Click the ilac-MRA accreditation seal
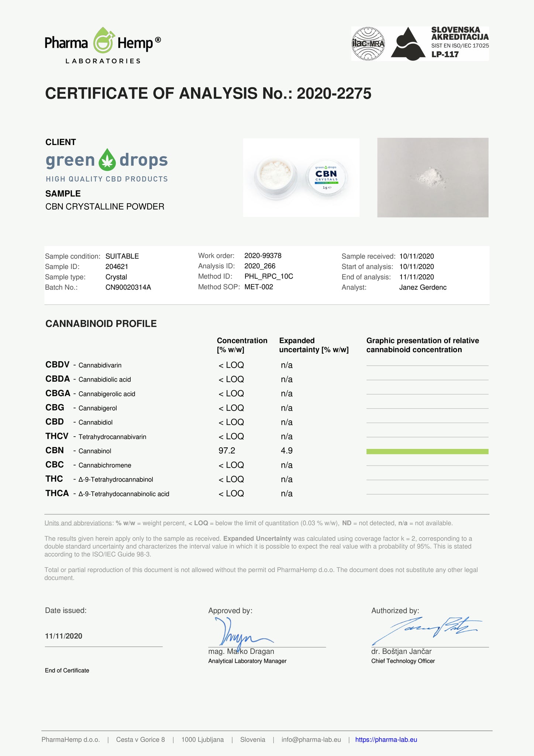 [368, 44]
